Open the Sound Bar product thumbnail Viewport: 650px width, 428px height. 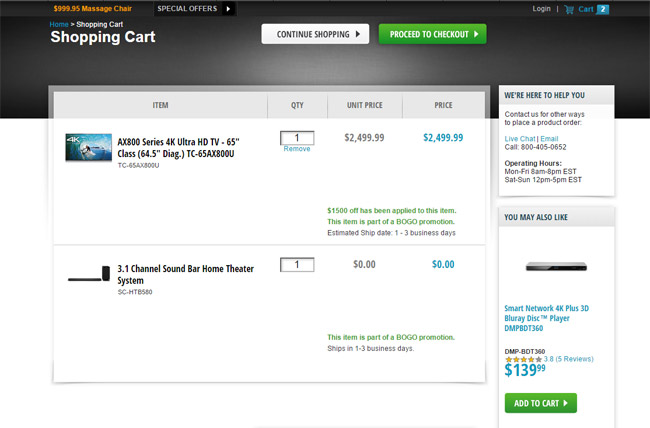click(x=89, y=274)
